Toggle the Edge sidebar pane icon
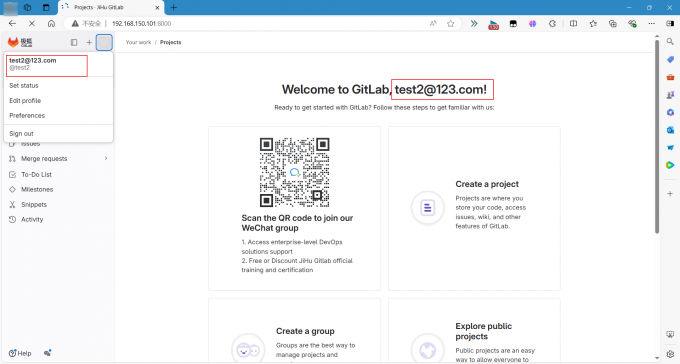This screenshot has width=680, height=364. [670, 23]
